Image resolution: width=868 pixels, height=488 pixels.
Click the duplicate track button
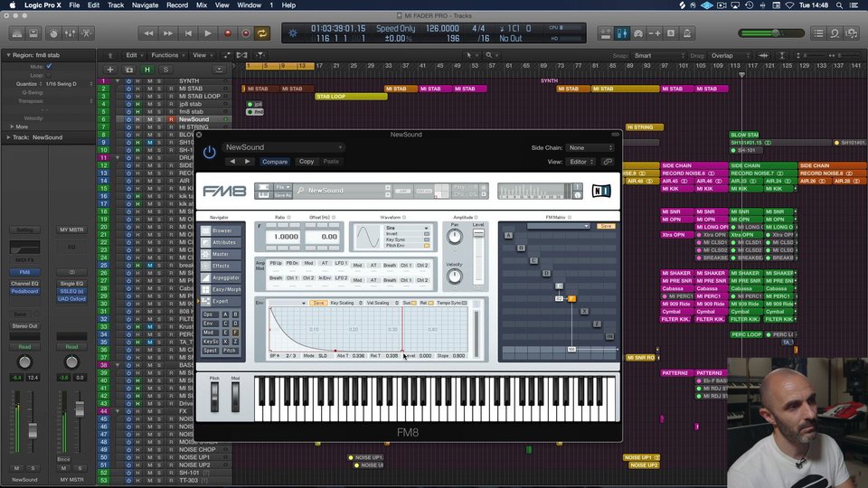point(129,70)
